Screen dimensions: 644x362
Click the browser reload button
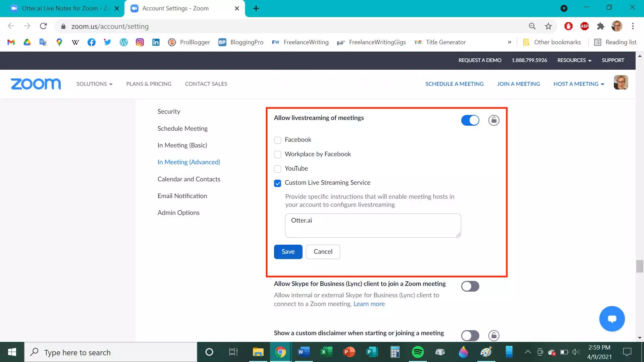tap(43, 26)
